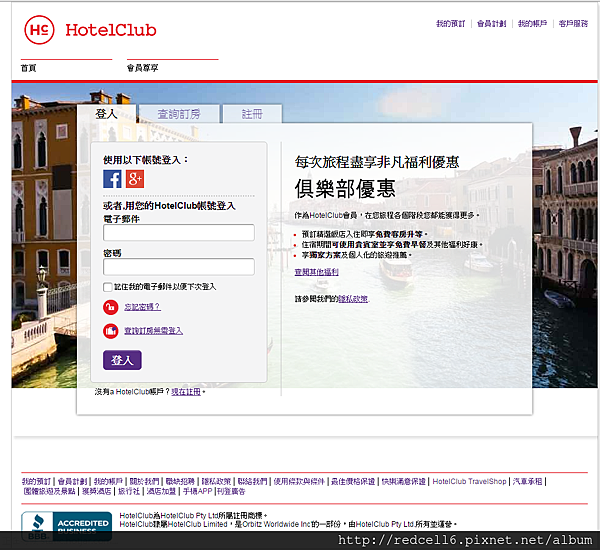Click 我的預訂 in the footer
This screenshot has width=600, height=550.
[36, 481]
